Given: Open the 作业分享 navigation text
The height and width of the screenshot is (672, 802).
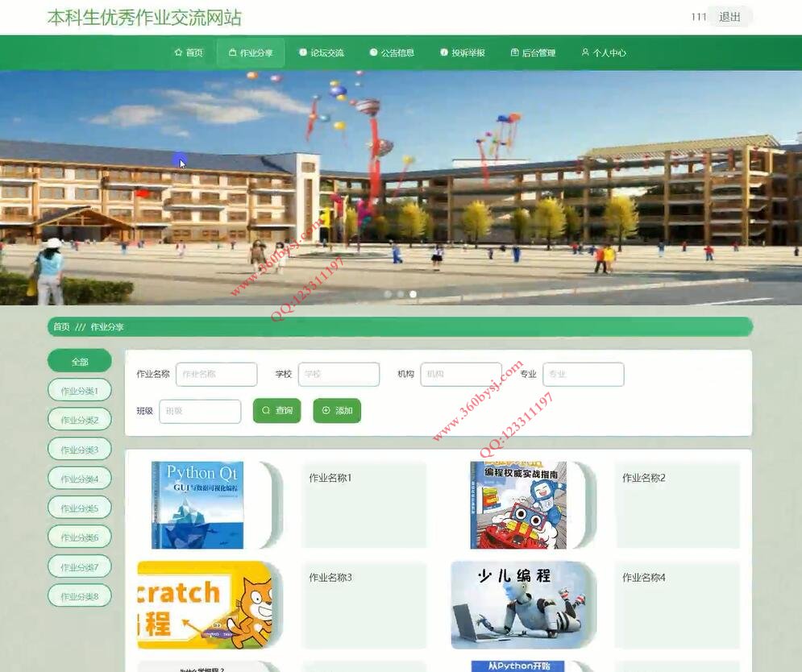Looking at the screenshot, I should [256, 52].
